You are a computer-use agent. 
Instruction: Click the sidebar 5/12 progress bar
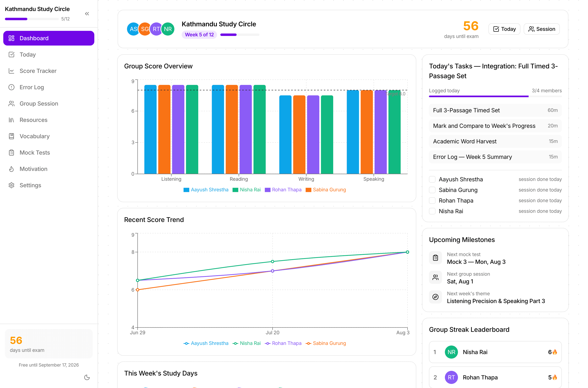32,19
